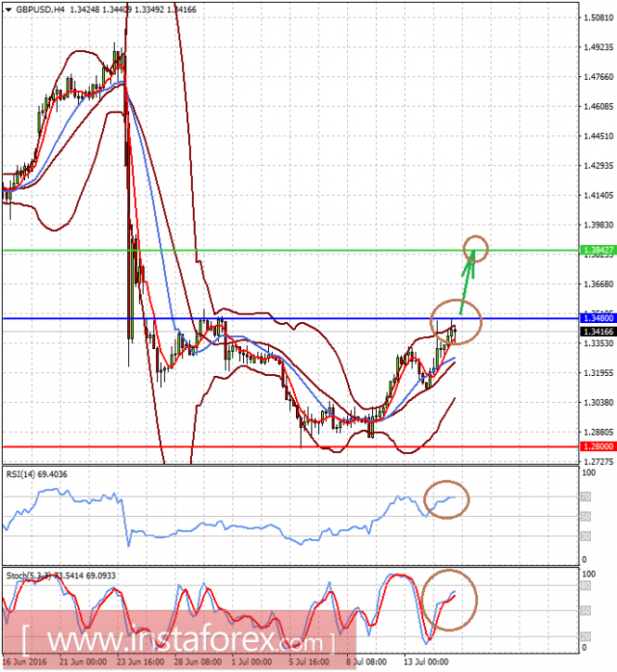617x672 pixels.
Task: Click the 1.46085 price axis value
Action: [598, 107]
